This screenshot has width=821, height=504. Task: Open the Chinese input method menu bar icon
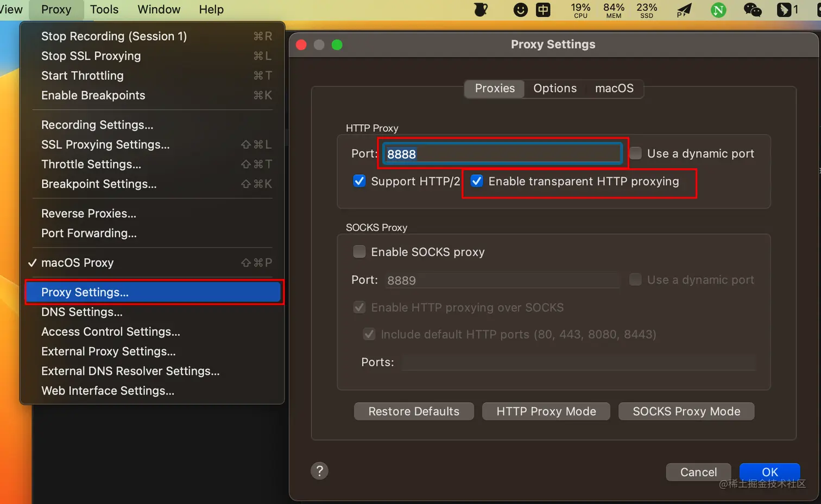click(x=543, y=10)
